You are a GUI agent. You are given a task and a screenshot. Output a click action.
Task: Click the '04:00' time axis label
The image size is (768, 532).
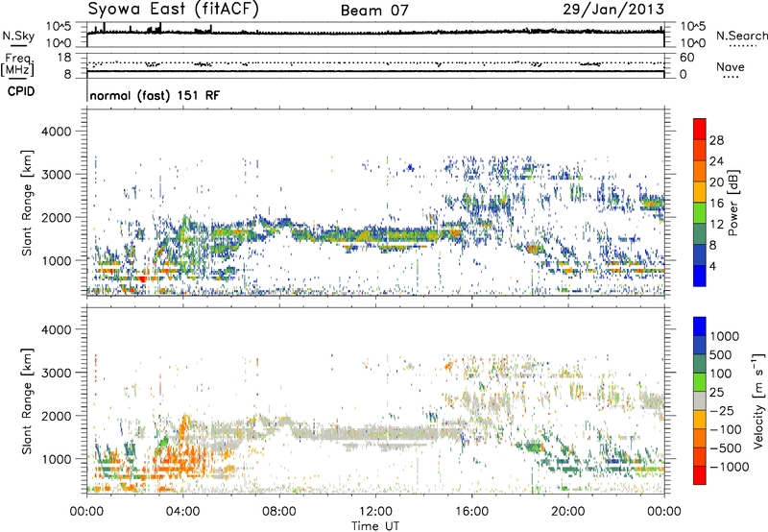182,512
